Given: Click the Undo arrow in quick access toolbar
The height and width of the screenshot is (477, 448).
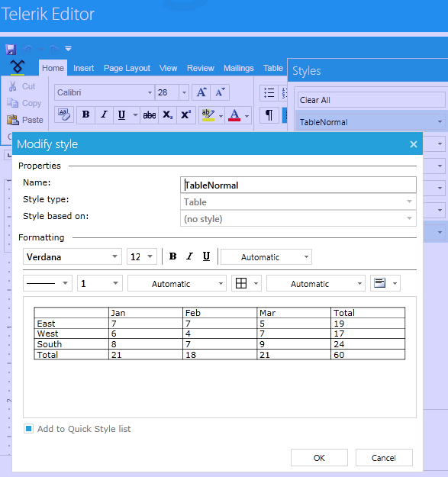Looking at the screenshot, I should tap(27, 49).
